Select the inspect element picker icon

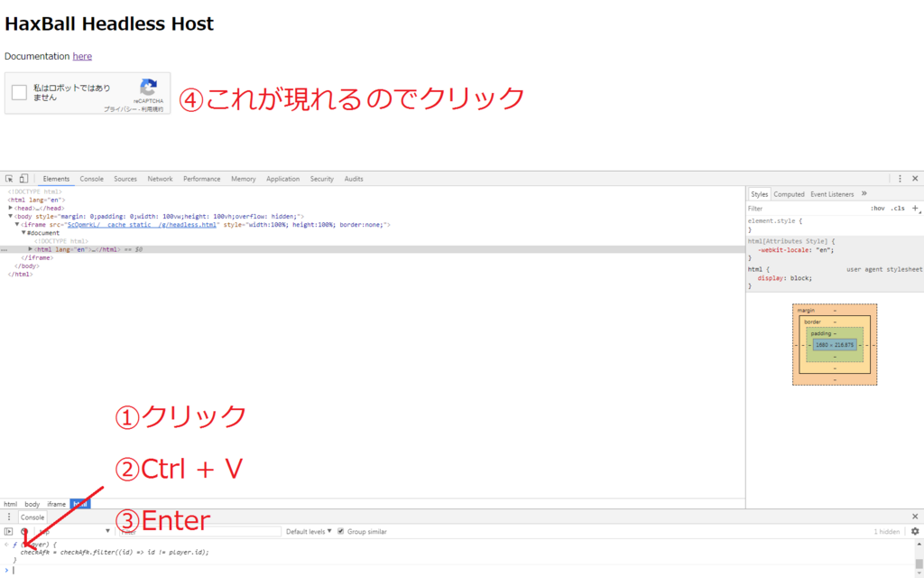click(9, 179)
